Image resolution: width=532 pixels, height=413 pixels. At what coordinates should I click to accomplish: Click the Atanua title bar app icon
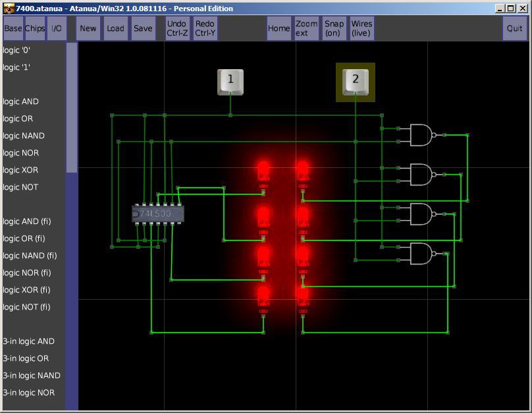[9, 9]
